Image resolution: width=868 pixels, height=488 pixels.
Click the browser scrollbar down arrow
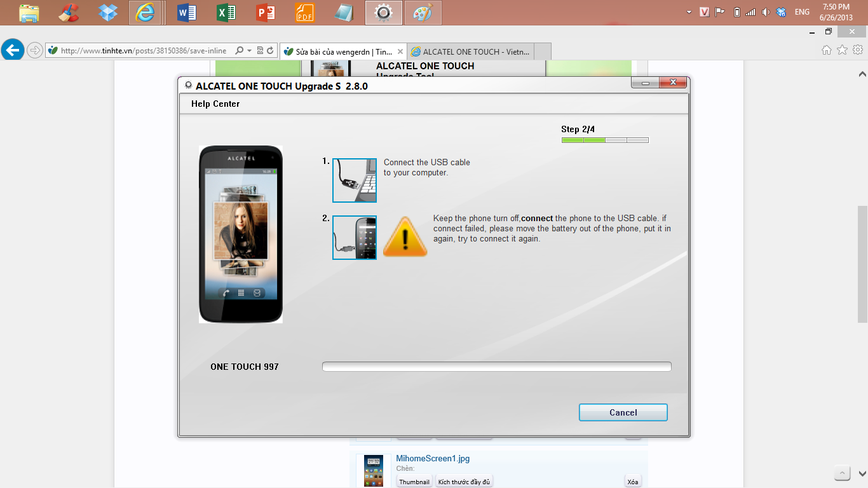click(x=862, y=474)
